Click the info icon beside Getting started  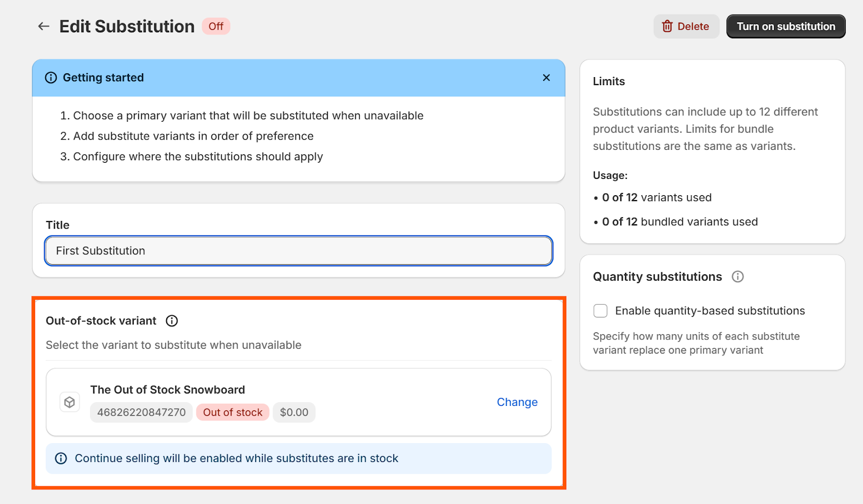[x=51, y=78]
